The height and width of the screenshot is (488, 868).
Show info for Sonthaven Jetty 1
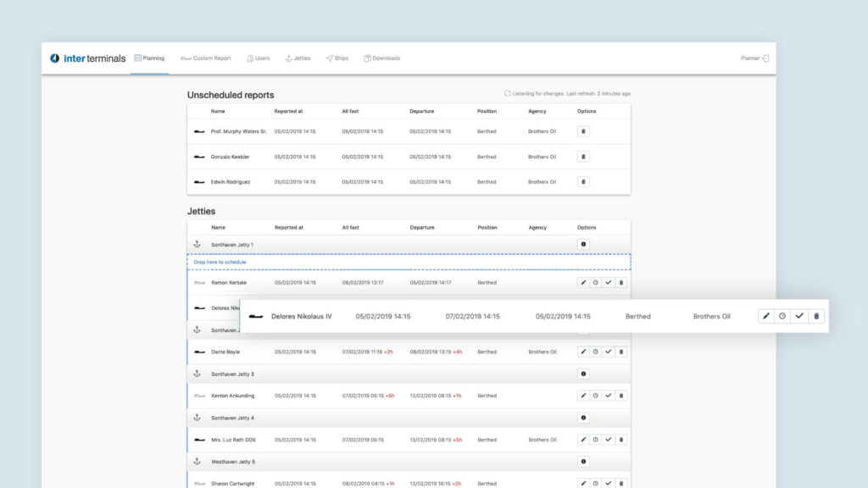(x=583, y=244)
